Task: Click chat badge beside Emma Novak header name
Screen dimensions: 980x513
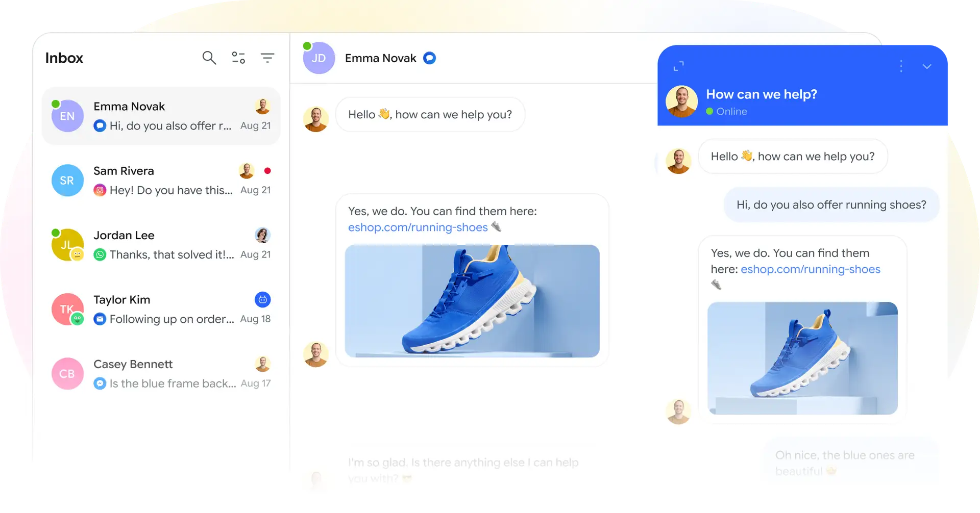Action: [430, 58]
